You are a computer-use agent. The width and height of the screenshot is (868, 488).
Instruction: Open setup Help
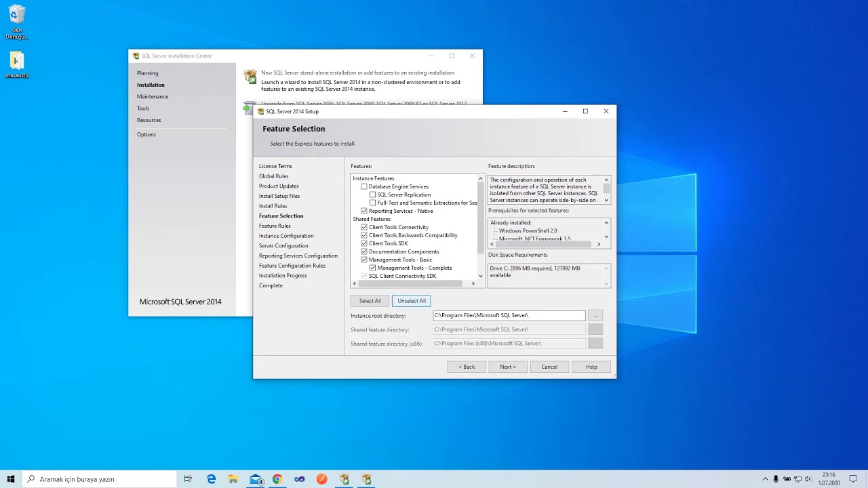coord(591,367)
